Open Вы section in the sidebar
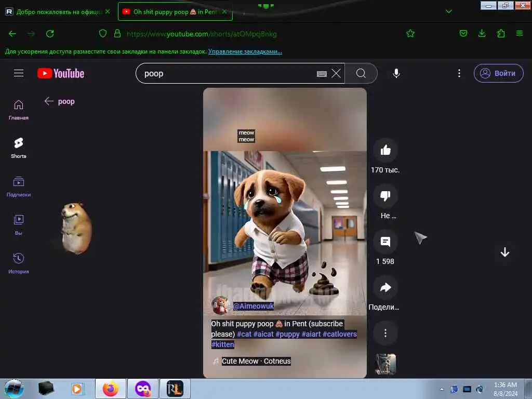The height and width of the screenshot is (399, 532). pyautogui.click(x=19, y=225)
